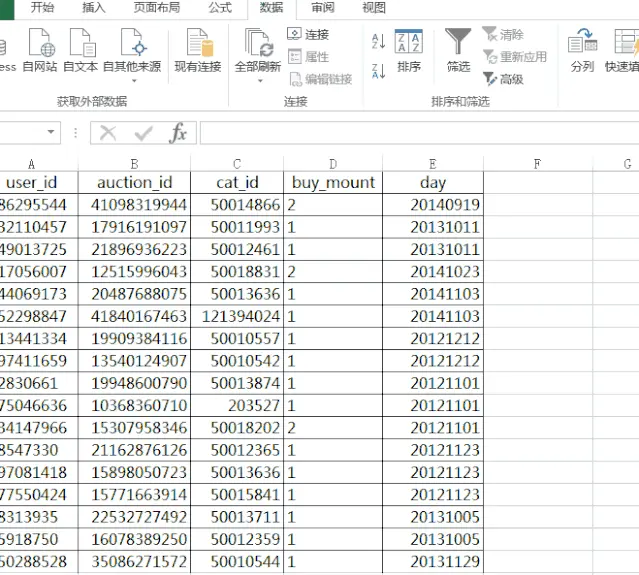Click the 属性 (Properties) ribbon item
Screen dimensions: 639x575
[x=308, y=57]
